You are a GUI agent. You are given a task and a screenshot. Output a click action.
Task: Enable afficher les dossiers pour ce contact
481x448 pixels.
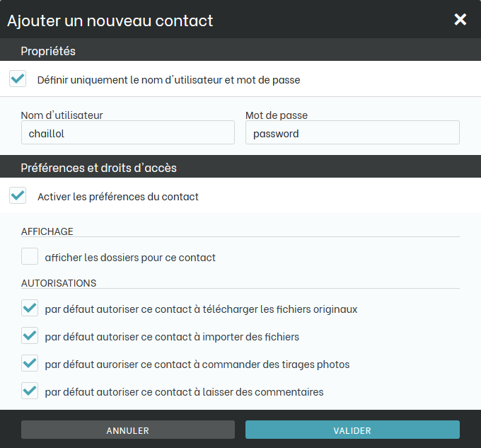[x=30, y=257]
